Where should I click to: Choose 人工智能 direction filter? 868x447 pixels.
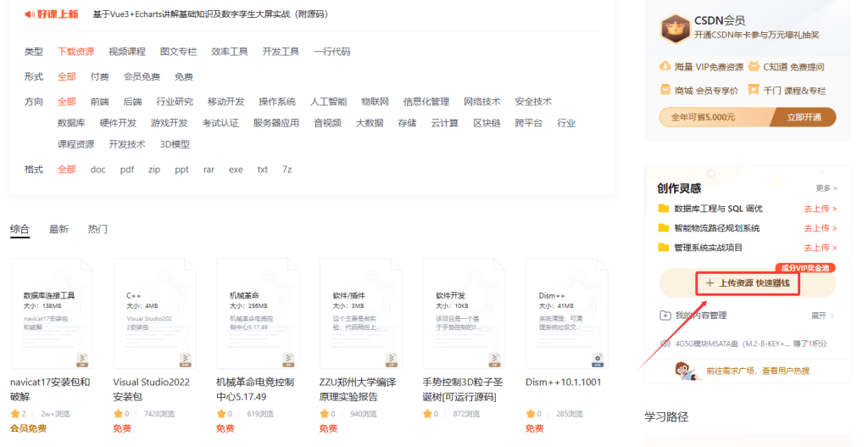(328, 102)
